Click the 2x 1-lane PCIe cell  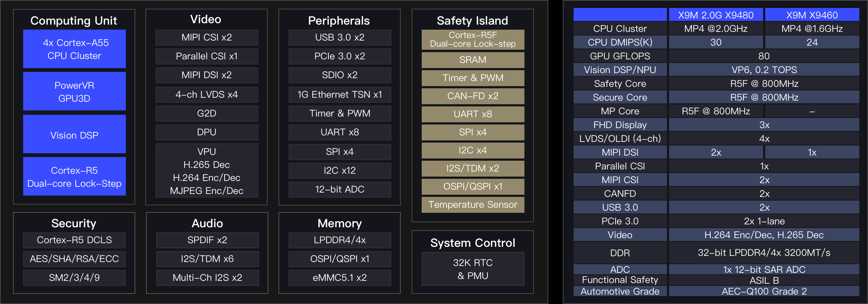764,221
